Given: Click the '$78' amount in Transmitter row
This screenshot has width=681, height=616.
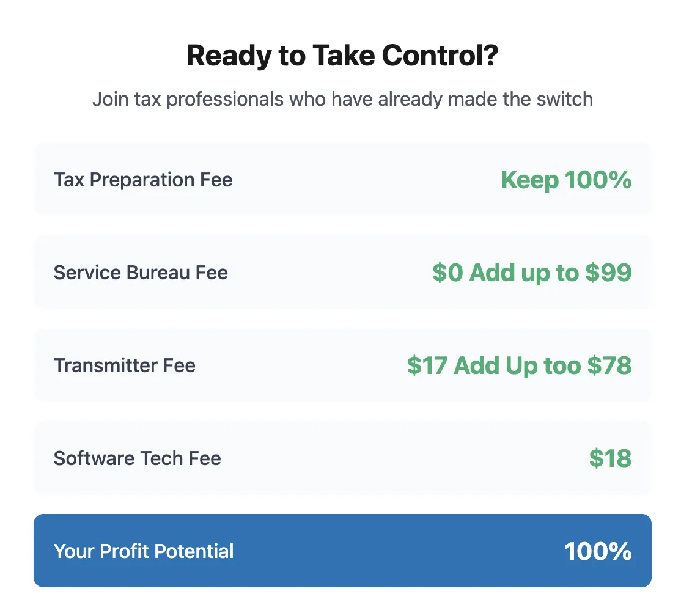Looking at the screenshot, I should tap(609, 365).
